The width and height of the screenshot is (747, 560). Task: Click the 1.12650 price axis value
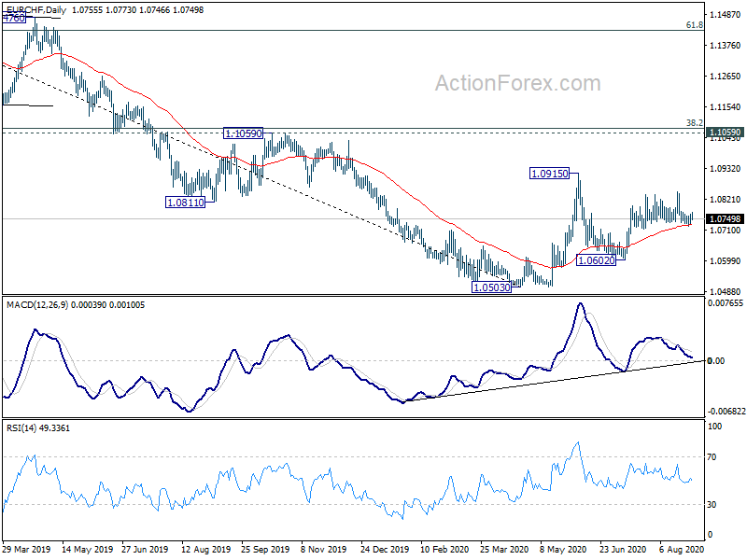pos(726,77)
